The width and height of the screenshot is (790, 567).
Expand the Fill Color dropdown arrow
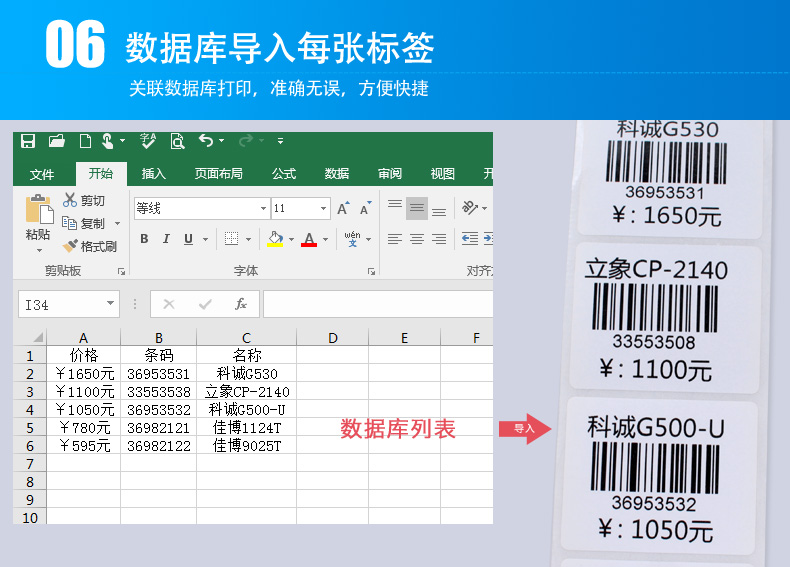pos(291,239)
